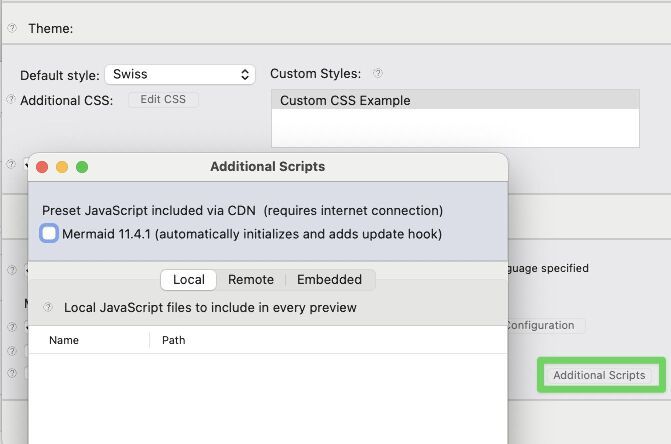Click the help icon beside Theme

(12, 28)
